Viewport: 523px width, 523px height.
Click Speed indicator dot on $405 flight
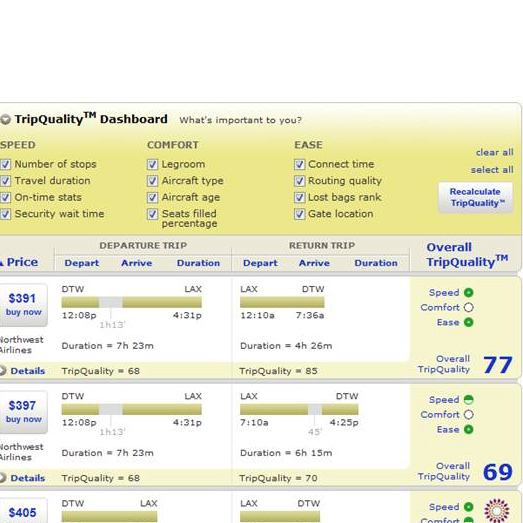(469, 507)
